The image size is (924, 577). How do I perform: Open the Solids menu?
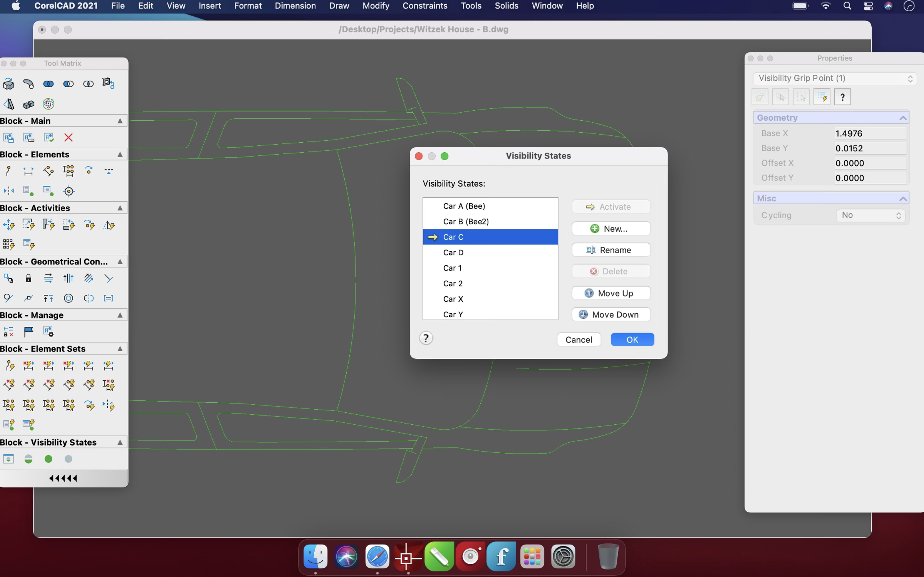506,6
